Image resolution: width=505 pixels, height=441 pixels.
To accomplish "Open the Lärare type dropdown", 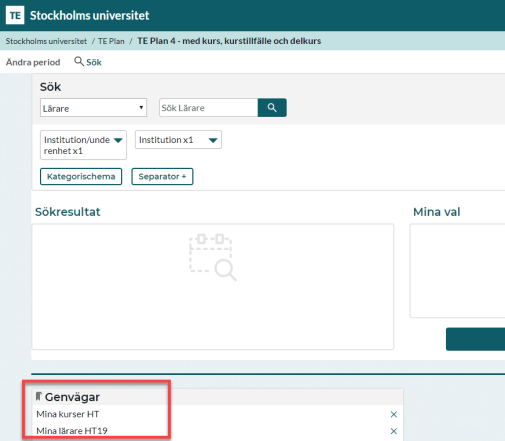I will click(93, 108).
